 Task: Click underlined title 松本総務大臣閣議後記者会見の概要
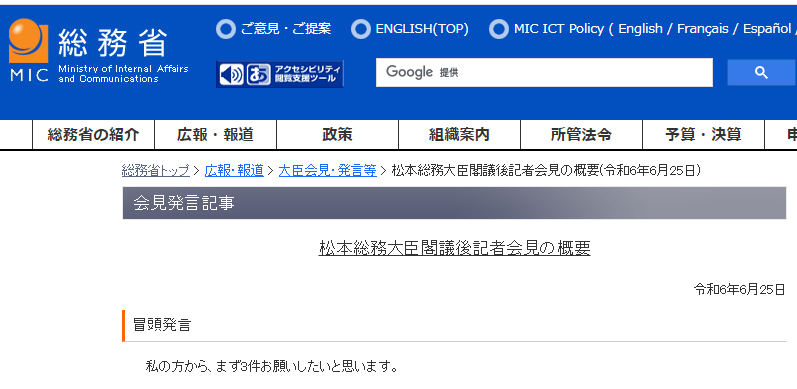coord(454,248)
